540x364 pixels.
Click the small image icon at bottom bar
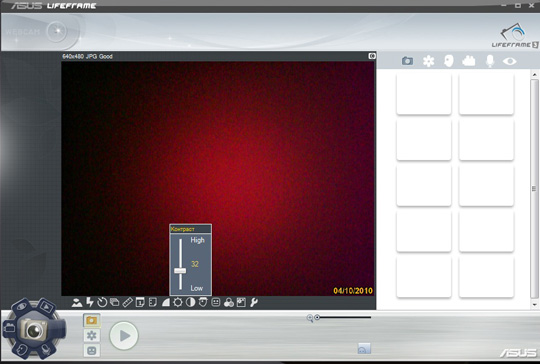[x=364, y=349]
